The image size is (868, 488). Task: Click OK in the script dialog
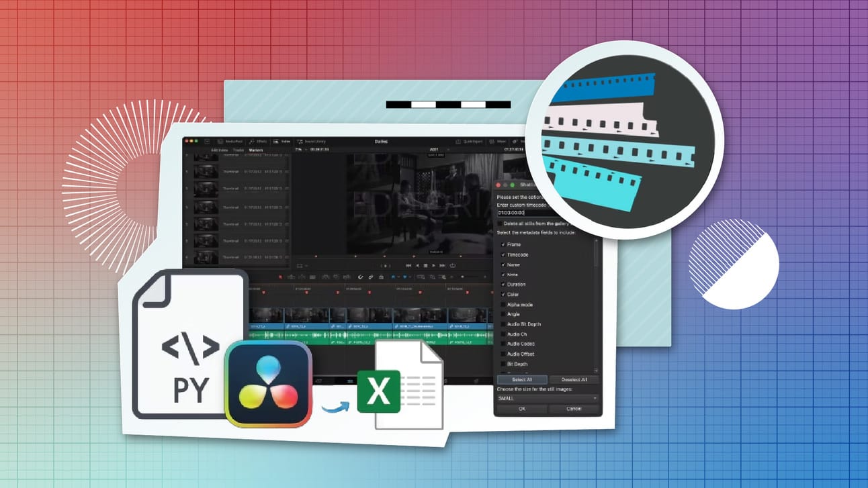(x=522, y=408)
